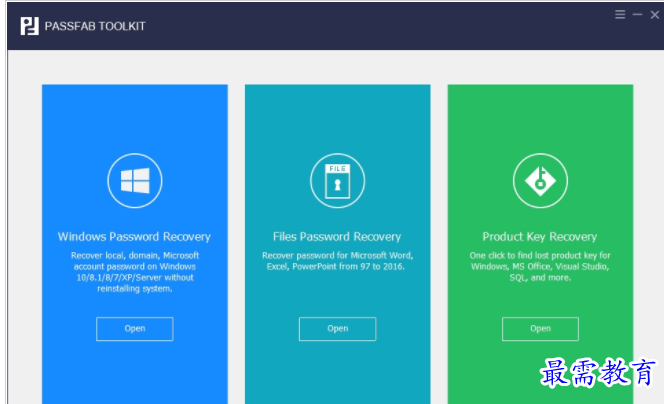The image size is (664, 404).
Task: Minimize the PassFab Toolkit window
Action: click(x=637, y=15)
